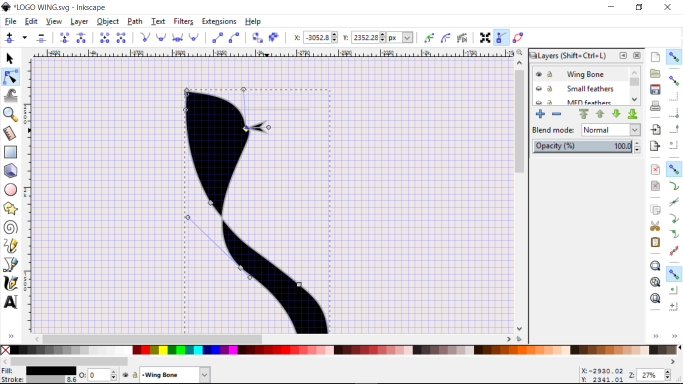Convert stroke to path icon
Viewport: 683px width, 384px height.
pos(274,38)
